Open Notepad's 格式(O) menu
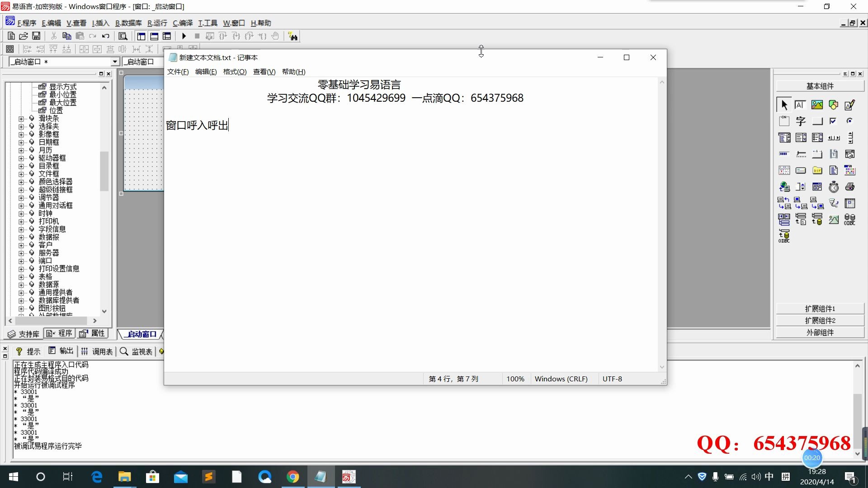This screenshot has width=868, height=488. tap(235, 71)
